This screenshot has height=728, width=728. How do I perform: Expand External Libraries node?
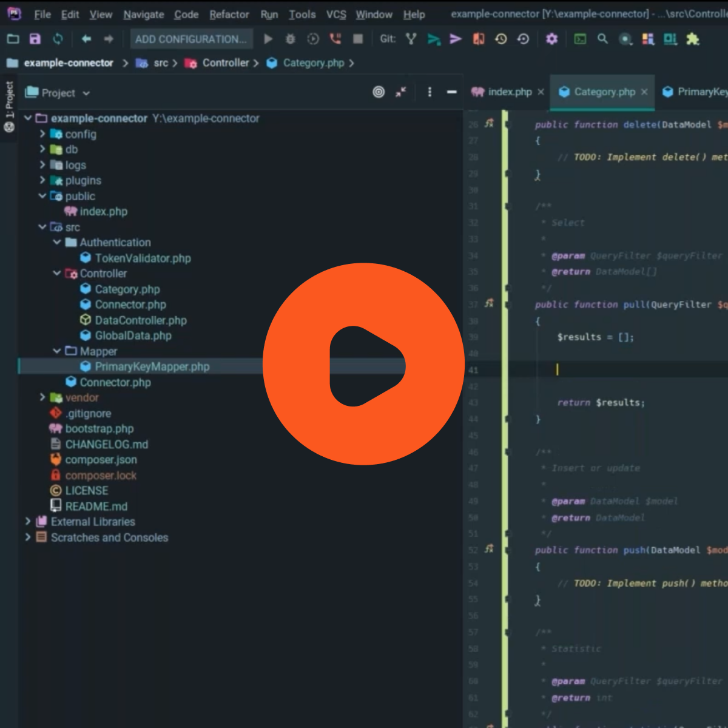(28, 521)
